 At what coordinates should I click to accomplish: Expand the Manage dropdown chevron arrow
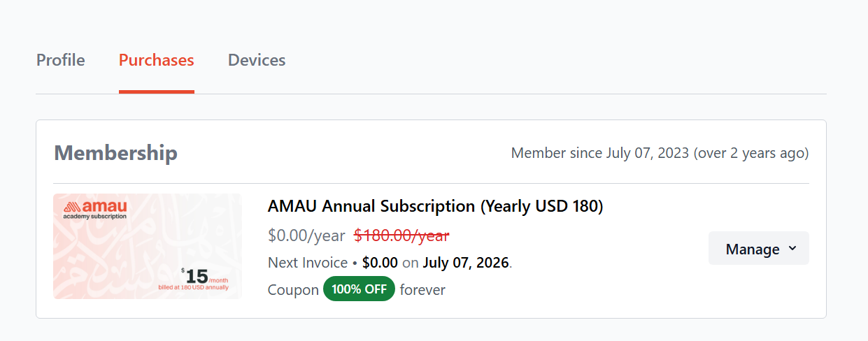[x=792, y=249]
